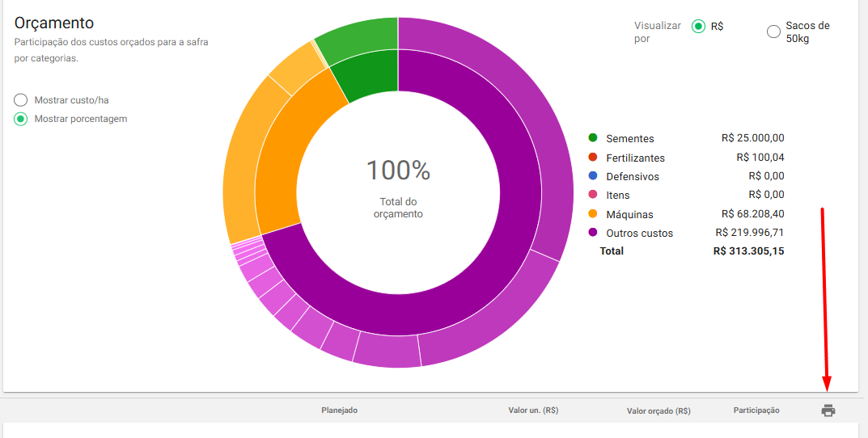Click the red Fertilizantes legend dot
868x438 pixels.
tap(593, 157)
